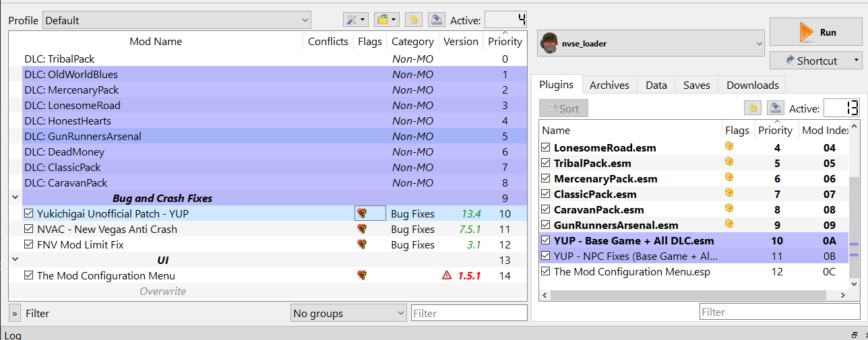Viewport: 868px width, 340px height.
Task: Click plugin list scroll down arrow
Action: pos(854,284)
